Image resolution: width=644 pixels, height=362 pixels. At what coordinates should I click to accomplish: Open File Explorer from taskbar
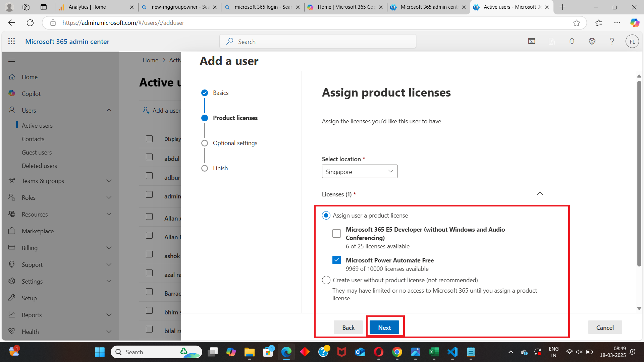[x=249, y=352]
